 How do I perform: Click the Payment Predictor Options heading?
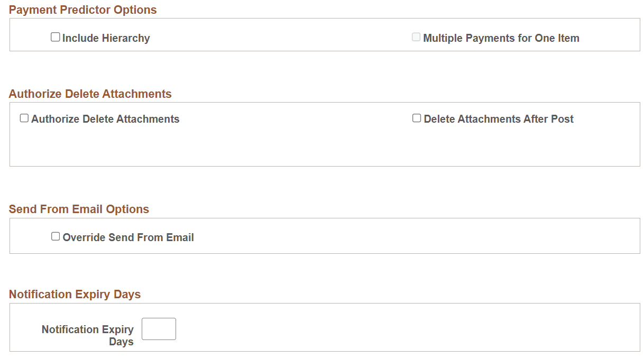pos(82,10)
